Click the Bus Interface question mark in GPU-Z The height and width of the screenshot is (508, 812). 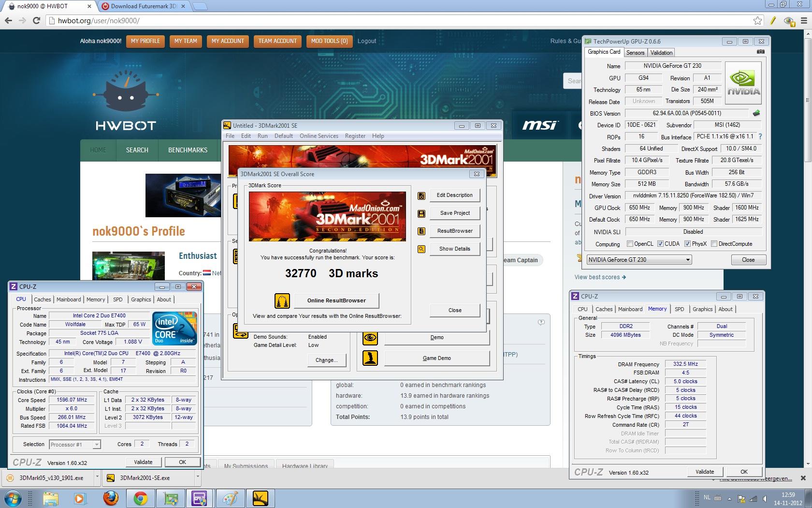760,136
